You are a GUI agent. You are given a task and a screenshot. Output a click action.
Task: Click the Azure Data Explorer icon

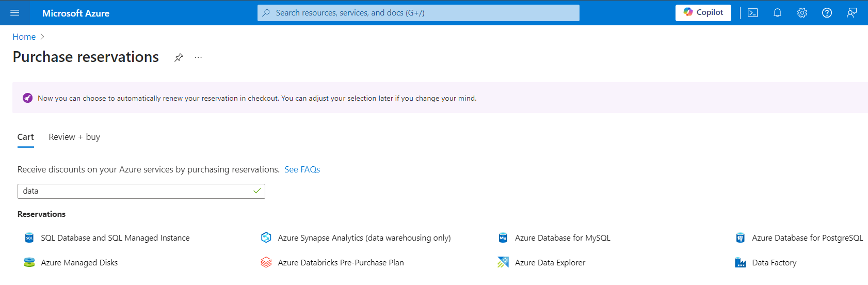click(503, 262)
